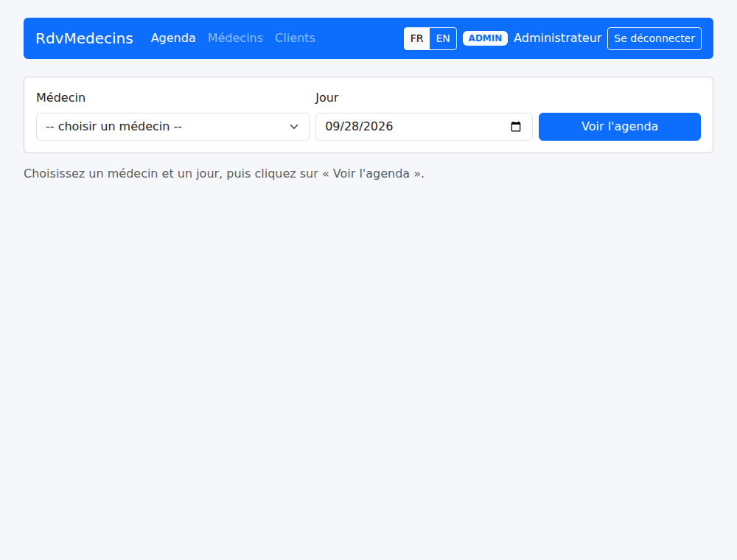Screen dimensions: 737x560
Task: Focus the Jour date field showing 09/28/2026
Action: (424, 127)
